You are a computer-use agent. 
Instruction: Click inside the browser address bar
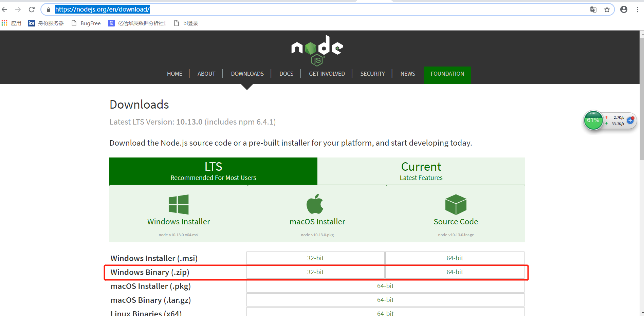click(x=238, y=9)
